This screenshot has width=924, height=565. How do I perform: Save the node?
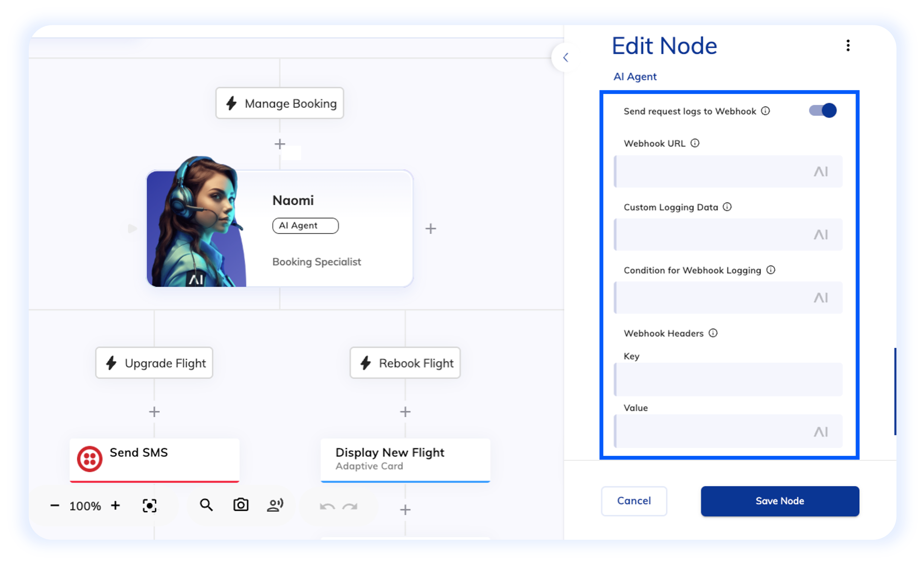pos(780,501)
